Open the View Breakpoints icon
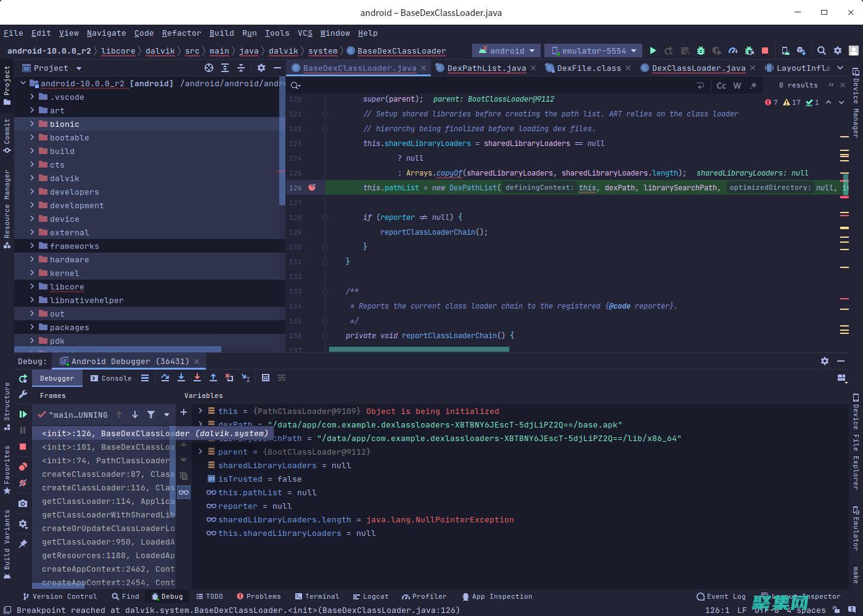863x616 pixels. pyautogui.click(x=23, y=466)
